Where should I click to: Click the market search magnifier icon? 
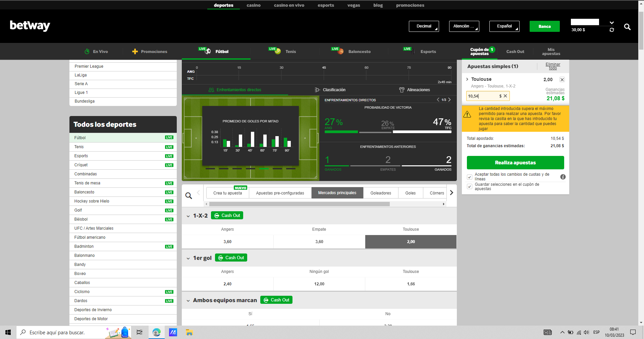pyautogui.click(x=189, y=195)
